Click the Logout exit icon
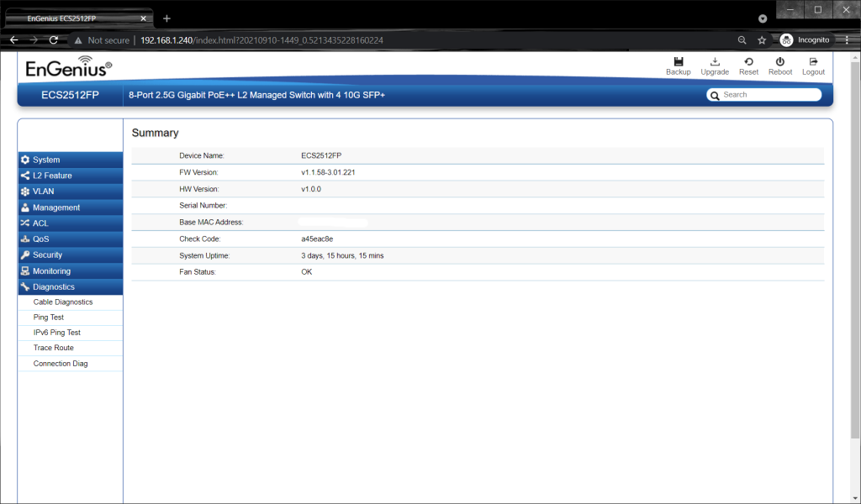The height and width of the screenshot is (504, 861). [x=813, y=61]
